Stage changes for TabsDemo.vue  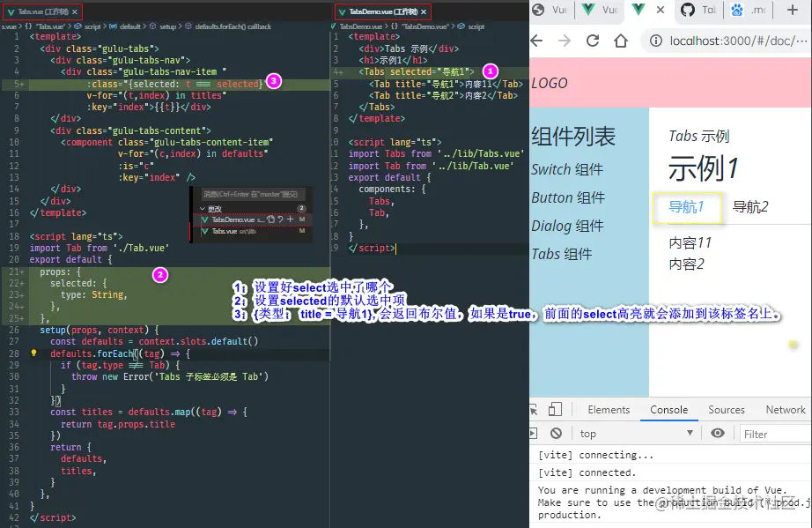[291, 219]
